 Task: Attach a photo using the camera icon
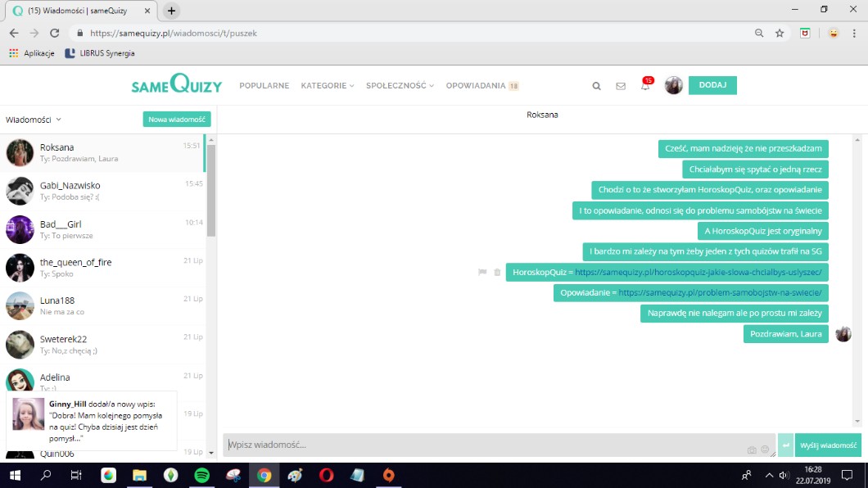point(752,450)
